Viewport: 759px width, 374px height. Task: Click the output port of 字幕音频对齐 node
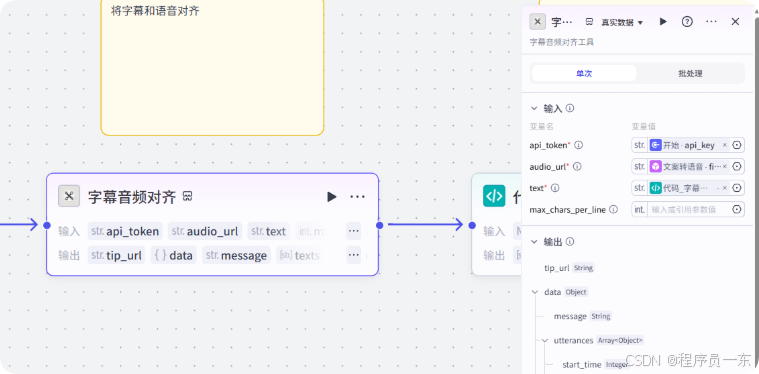(380, 225)
